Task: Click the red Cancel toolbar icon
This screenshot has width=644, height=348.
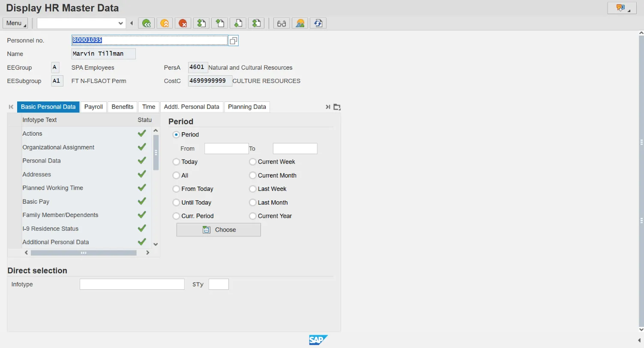Action: (x=183, y=24)
